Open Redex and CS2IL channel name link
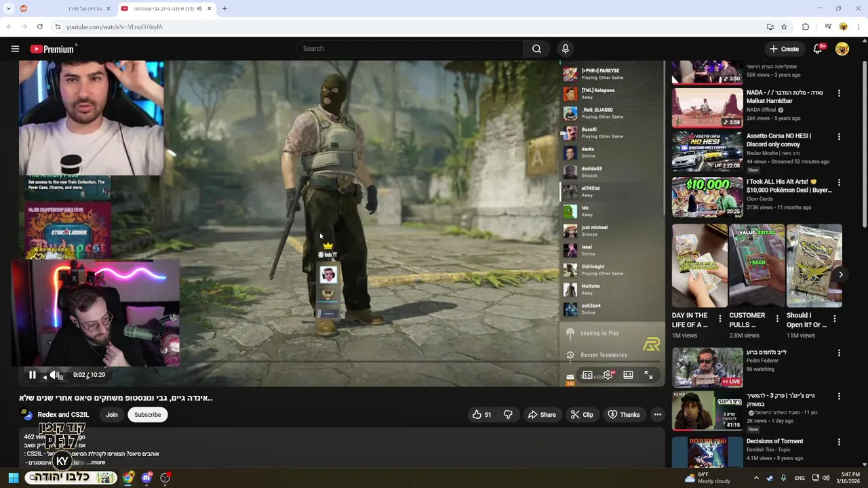Screen dimensions: 868x488 [63, 415]
